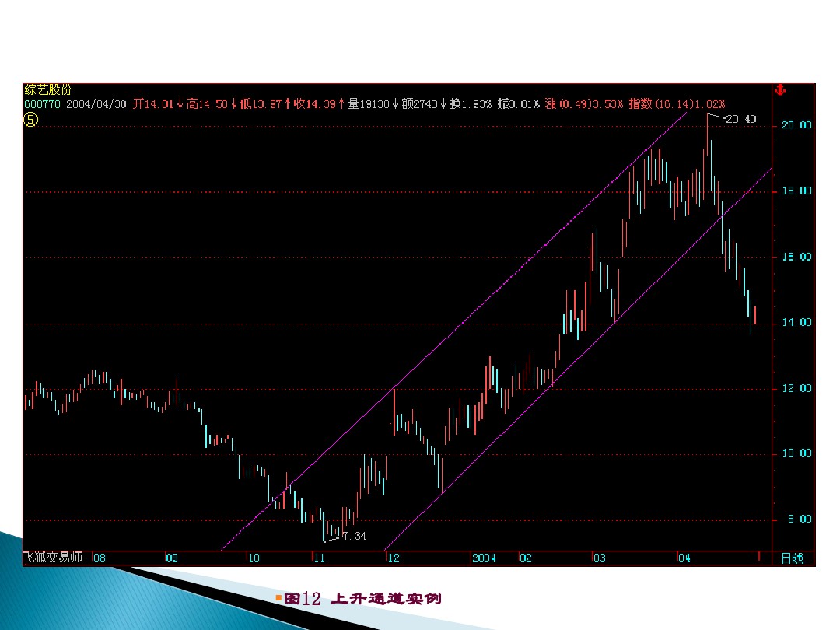Click the turnover value 额2740

point(419,104)
